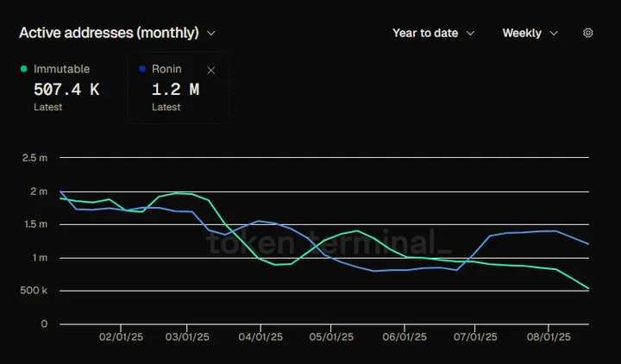
Task: Click the 2.5 m y-axis label
Action: (35, 158)
